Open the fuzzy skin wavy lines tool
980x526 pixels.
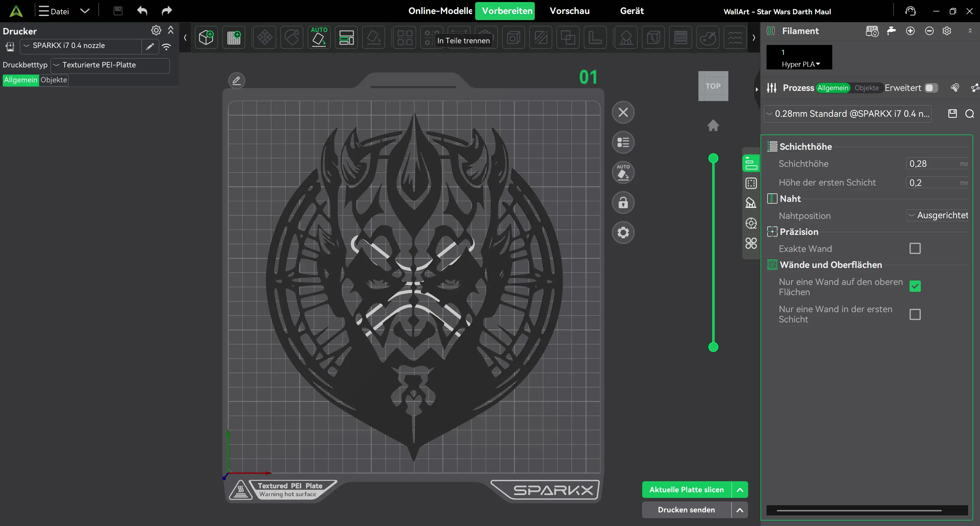(x=735, y=37)
